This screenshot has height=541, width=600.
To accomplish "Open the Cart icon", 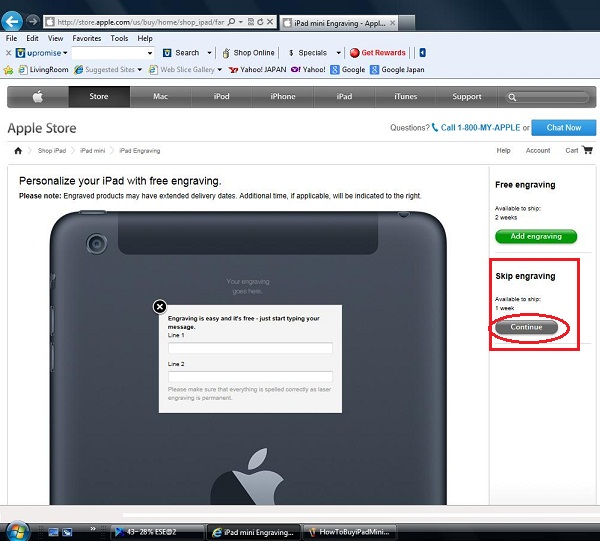I will 587,150.
